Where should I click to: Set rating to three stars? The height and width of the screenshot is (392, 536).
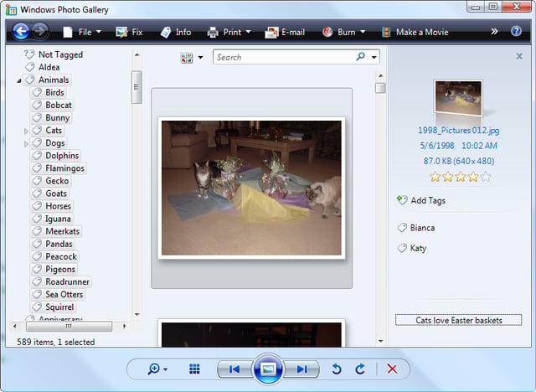click(x=461, y=177)
